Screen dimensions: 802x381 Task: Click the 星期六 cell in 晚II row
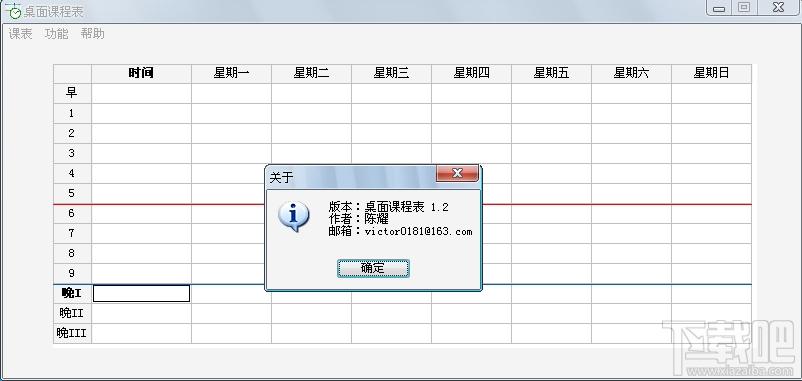click(x=632, y=313)
